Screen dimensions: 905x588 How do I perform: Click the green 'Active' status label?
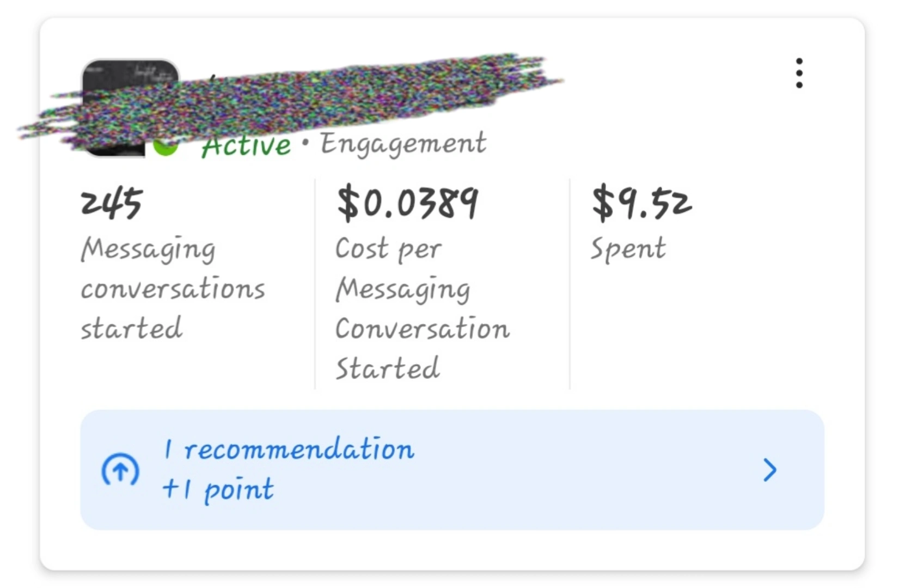click(x=246, y=145)
